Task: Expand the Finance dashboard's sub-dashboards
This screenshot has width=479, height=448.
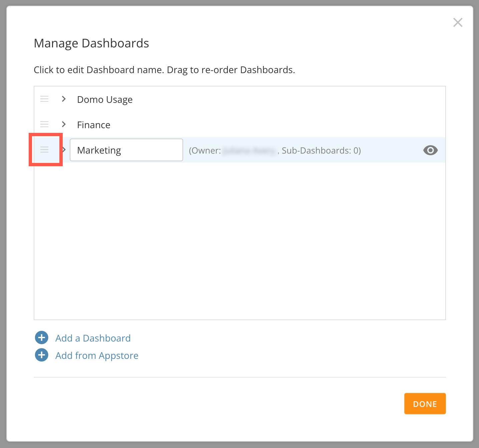Action: pos(63,124)
